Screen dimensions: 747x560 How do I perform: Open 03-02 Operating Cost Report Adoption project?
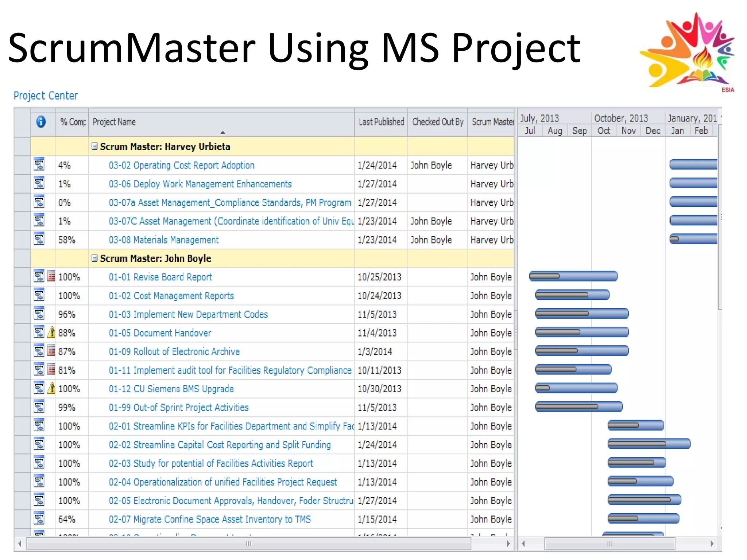[x=181, y=165]
